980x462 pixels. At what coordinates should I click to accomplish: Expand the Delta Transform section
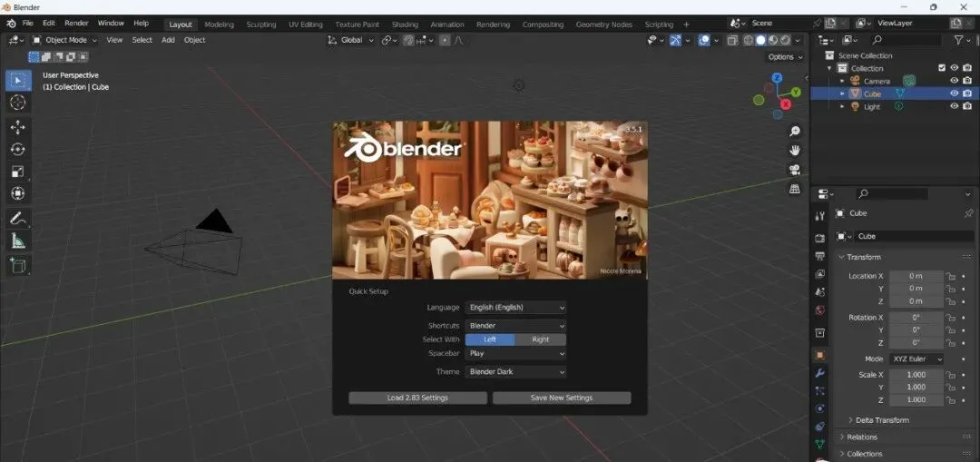882,420
